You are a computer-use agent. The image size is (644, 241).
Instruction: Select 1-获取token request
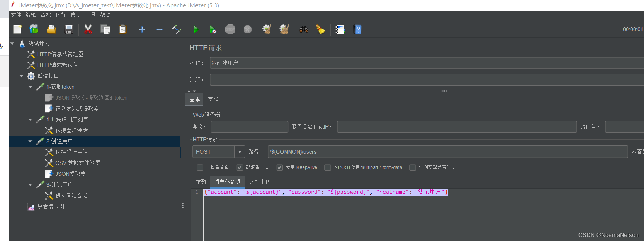[x=60, y=87]
